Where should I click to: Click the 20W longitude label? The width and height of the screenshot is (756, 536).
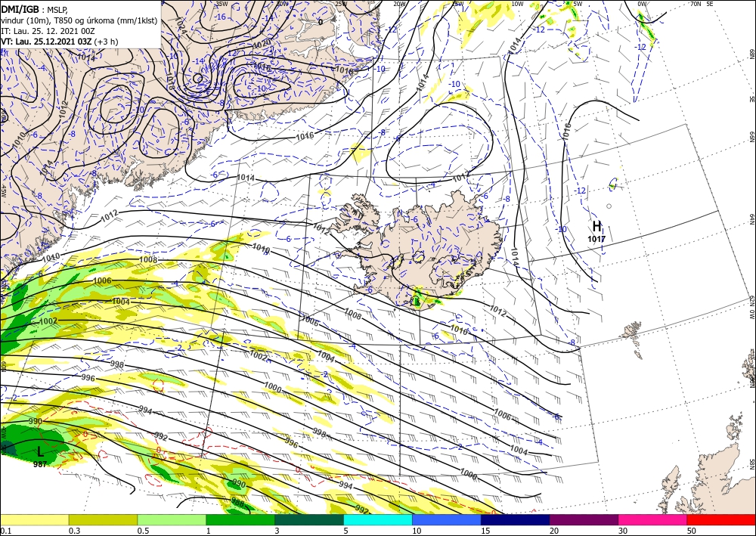click(400, 4)
